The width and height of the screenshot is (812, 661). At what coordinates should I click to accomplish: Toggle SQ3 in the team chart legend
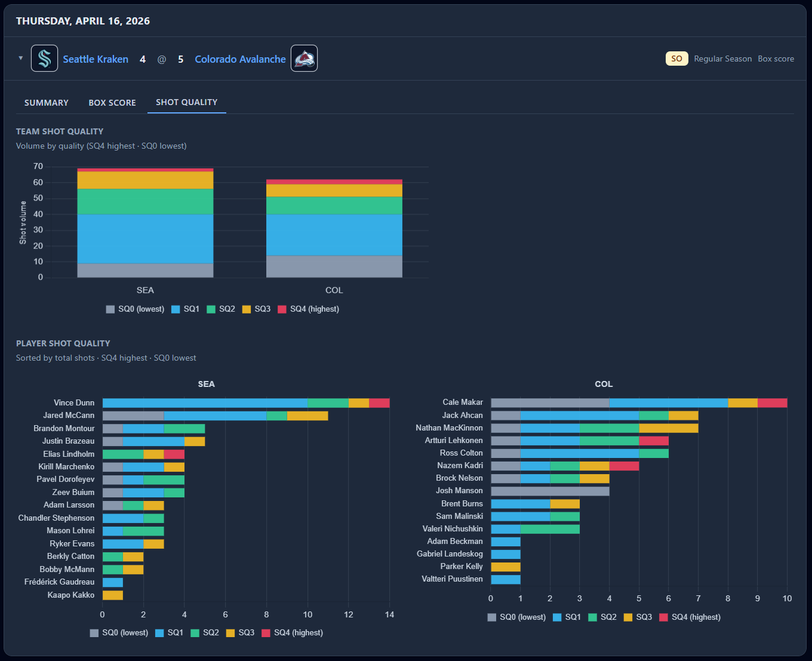point(256,309)
